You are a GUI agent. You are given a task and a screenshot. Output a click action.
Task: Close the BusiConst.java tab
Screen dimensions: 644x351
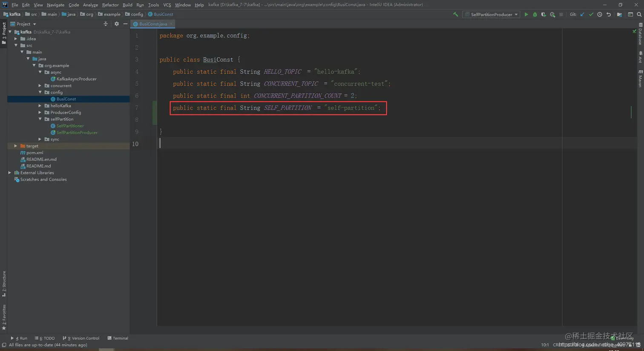pyautogui.click(x=171, y=24)
